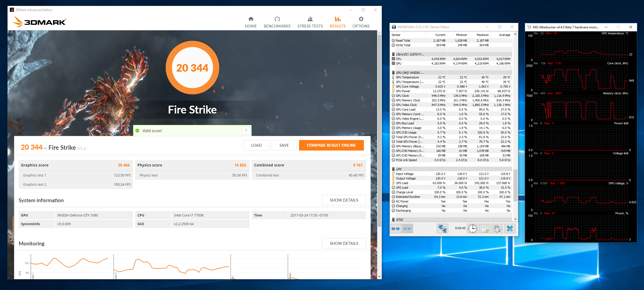Image resolution: width=644 pixels, height=290 pixels.
Task: Click the blue X icon in HWiNFO toolbar
Action: click(x=510, y=229)
